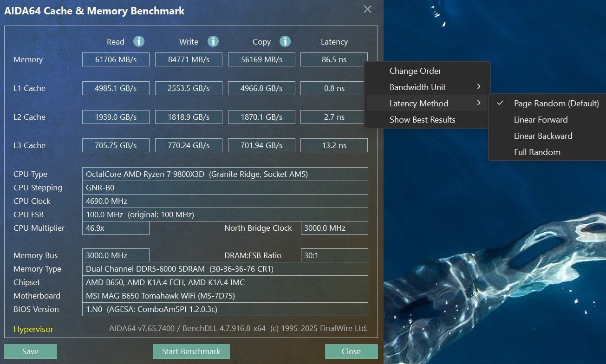
Task: Open the Write info icon
Action: (213, 41)
